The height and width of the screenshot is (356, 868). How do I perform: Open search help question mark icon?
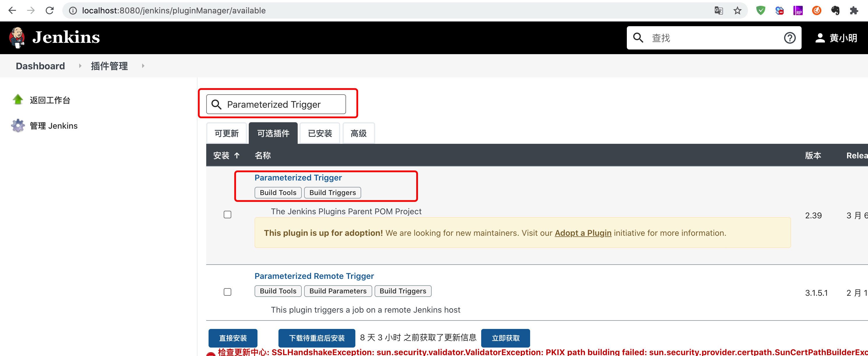(789, 38)
